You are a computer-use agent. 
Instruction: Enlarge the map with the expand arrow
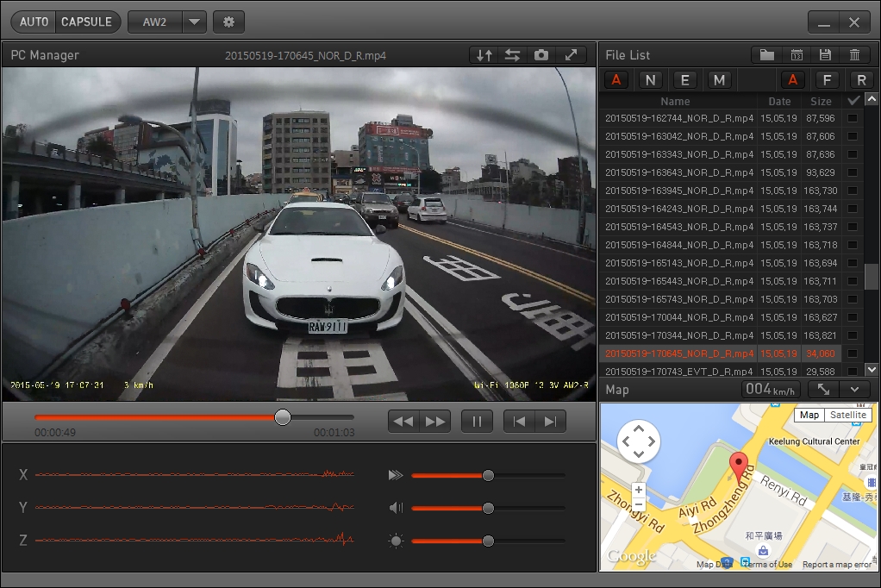click(x=823, y=389)
